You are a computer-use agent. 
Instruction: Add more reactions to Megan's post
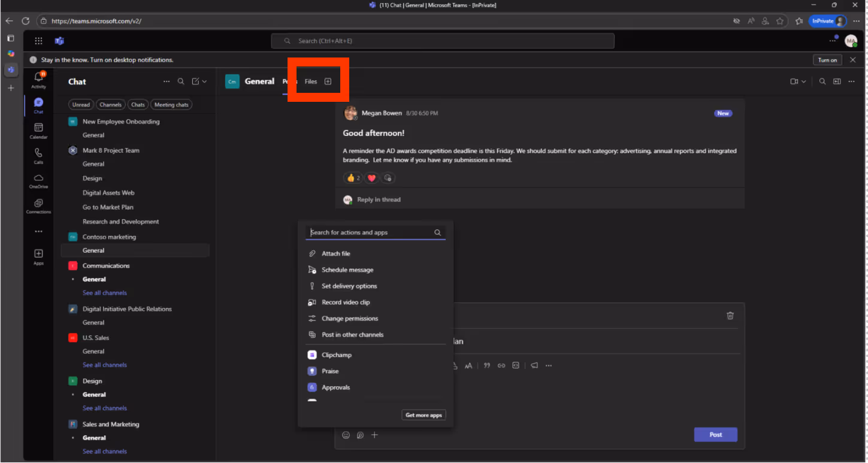[x=388, y=178]
